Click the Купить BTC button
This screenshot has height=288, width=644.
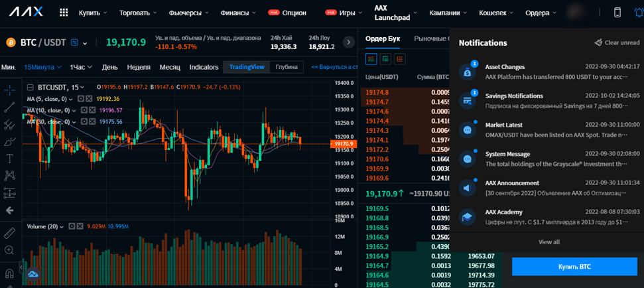point(574,267)
